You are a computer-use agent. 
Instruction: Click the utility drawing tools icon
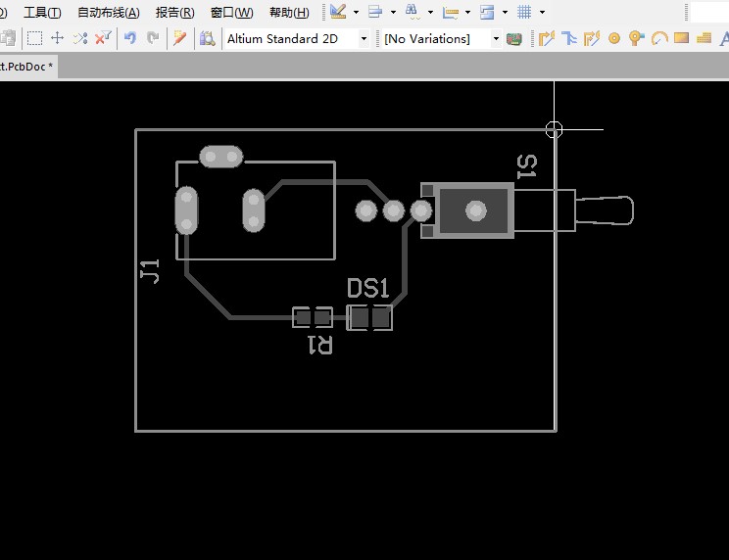click(x=338, y=12)
